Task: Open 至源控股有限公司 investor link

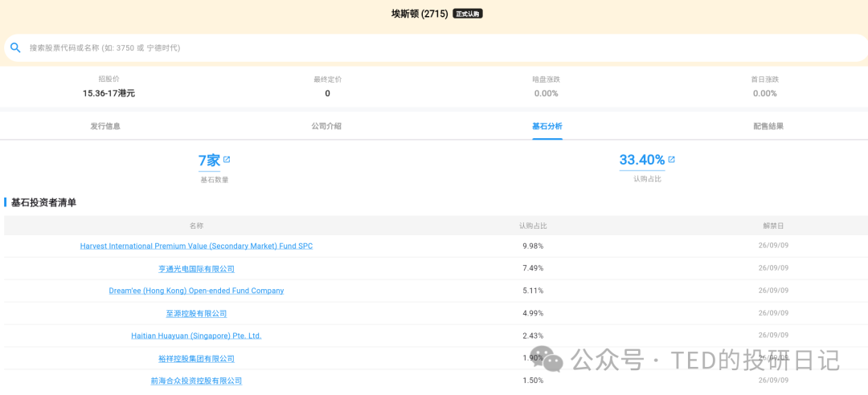Action: [x=197, y=313]
